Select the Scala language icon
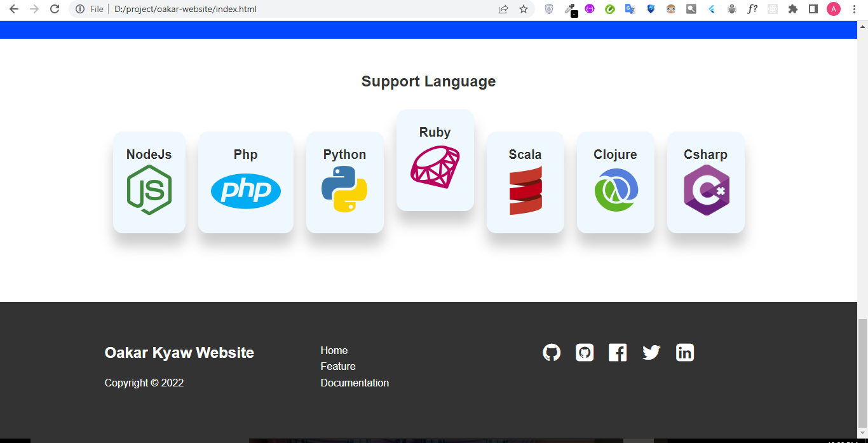This screenshot has height=443, width=868. point(526,191)
